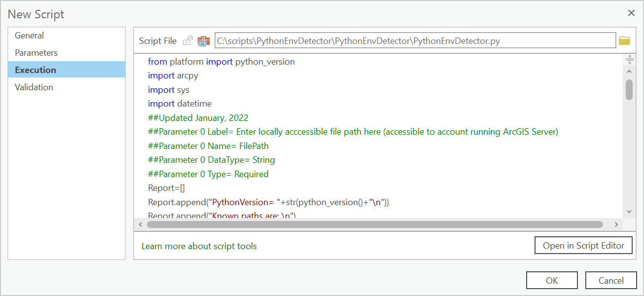644x296 pixels.
Task: Click the embed script toolbox icon
Action: click(204, 41)
